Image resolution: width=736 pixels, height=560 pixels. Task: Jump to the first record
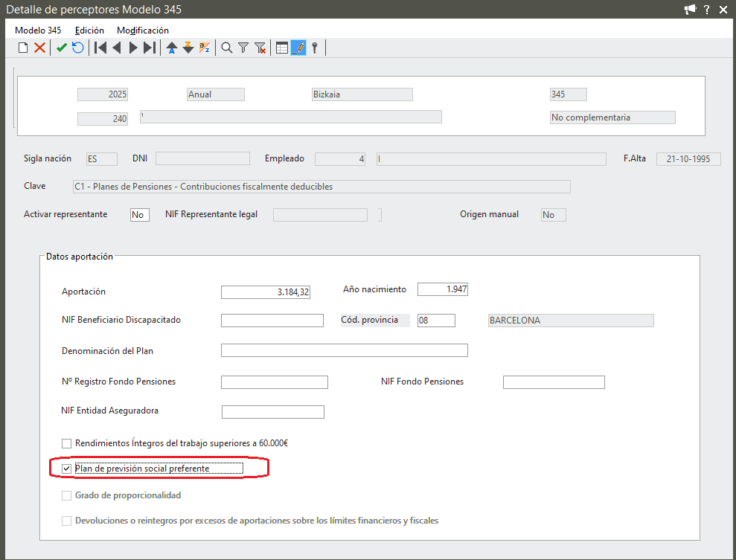pyautogui.click(x=100, y=48)
